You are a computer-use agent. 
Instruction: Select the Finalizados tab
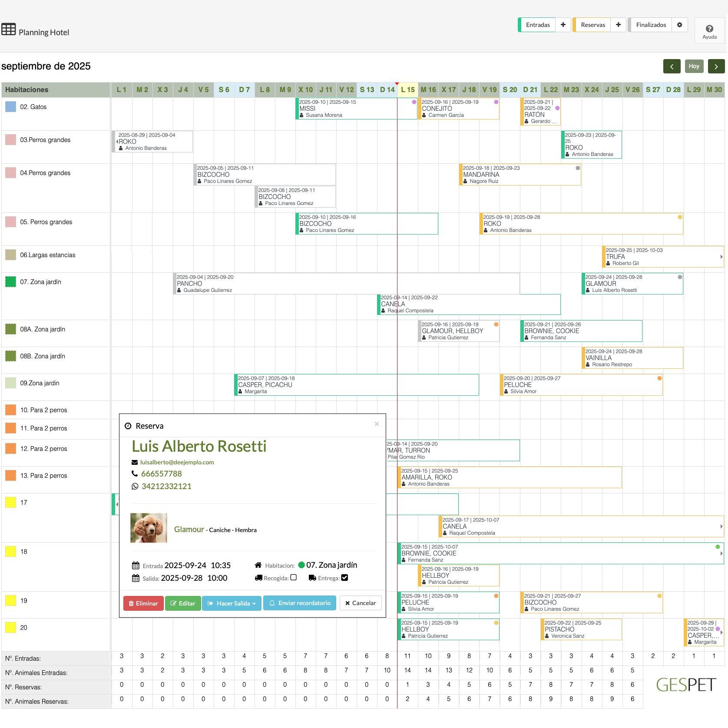(651, 25)
